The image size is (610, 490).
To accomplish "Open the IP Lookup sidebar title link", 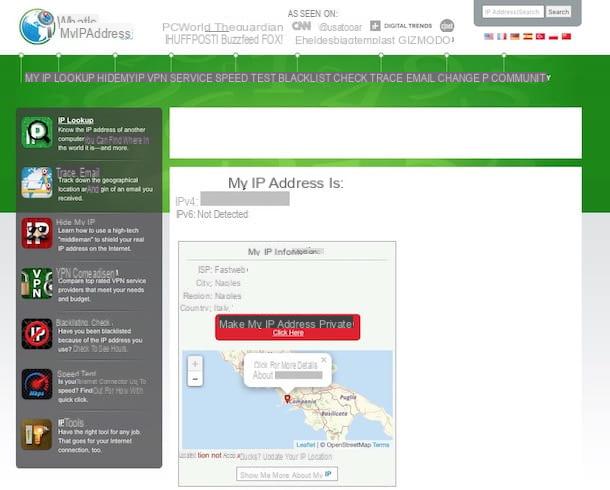I will 76,121.
